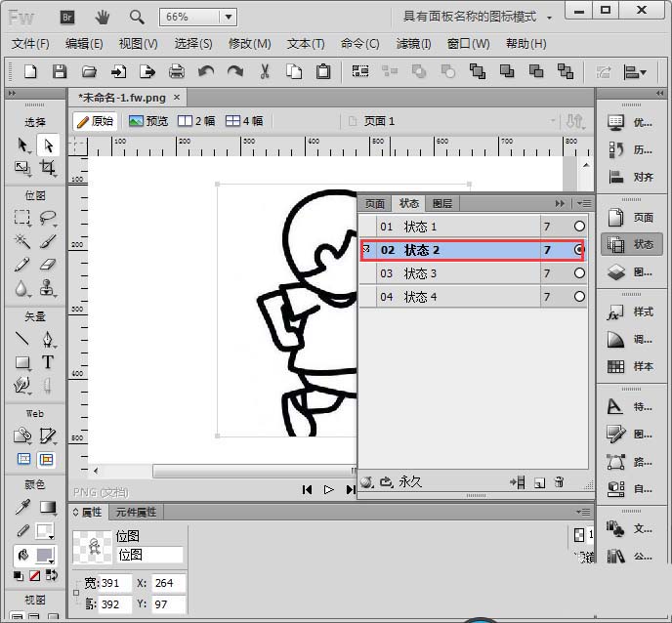Expand the workspace layout dropdown
This screenshot has width=672, height=623.
[x=550, y=18]
